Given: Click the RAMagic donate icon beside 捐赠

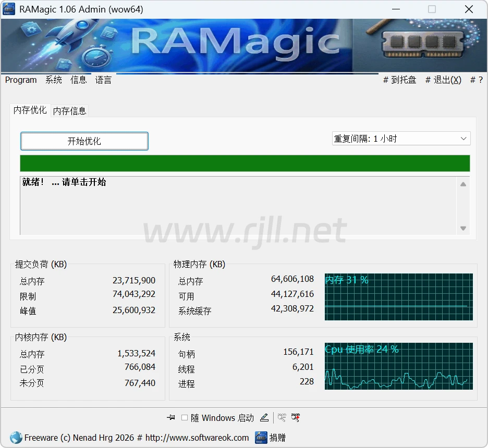Looking at the screenshot, I should click(261, 438).
